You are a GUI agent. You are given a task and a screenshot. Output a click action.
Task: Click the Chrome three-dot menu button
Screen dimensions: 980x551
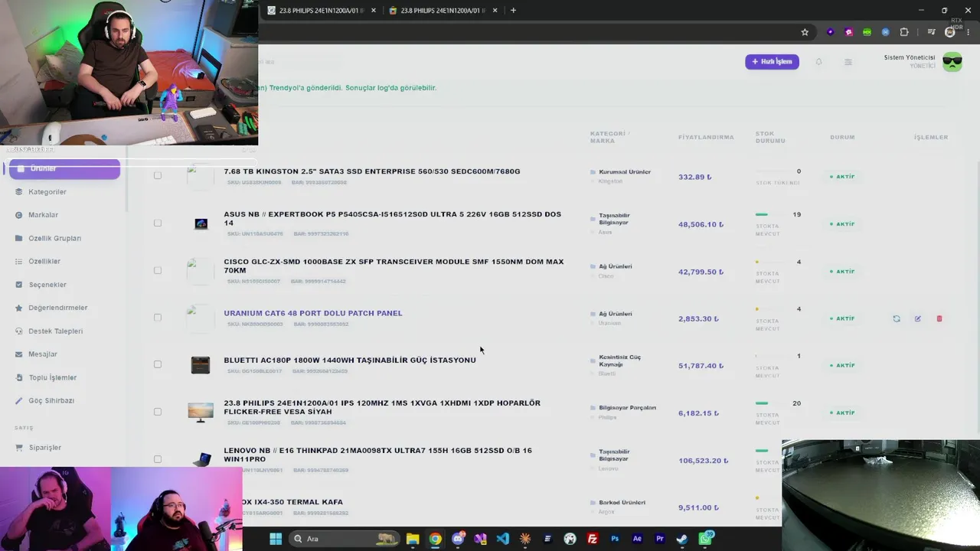(x=969, y=32)
